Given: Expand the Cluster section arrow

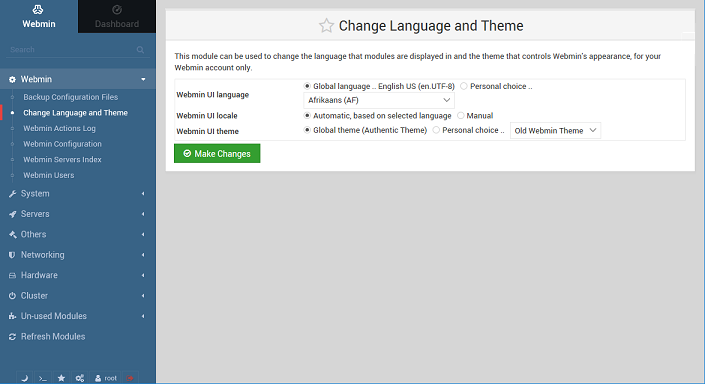Looking at the screenshot, I should pos(143,296).
